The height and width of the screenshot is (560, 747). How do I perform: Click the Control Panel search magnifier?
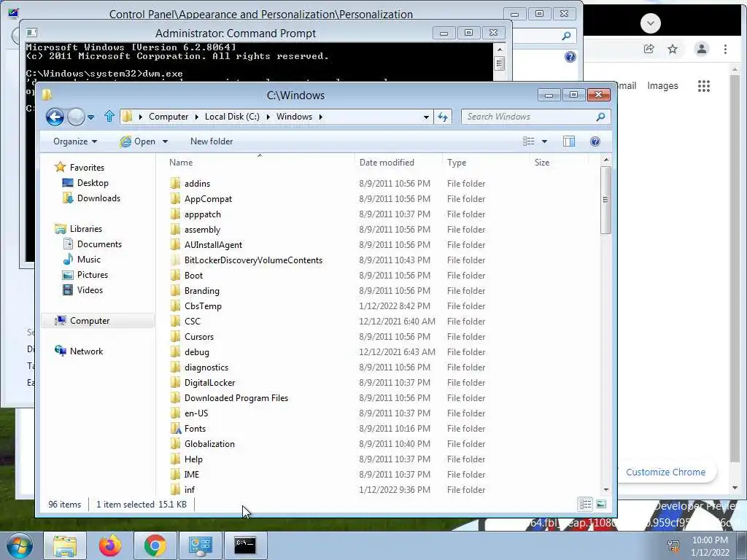click(566, 36)
